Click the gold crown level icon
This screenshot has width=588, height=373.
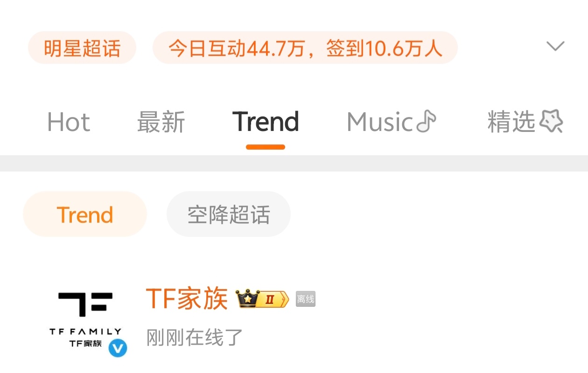pos(247,298)
